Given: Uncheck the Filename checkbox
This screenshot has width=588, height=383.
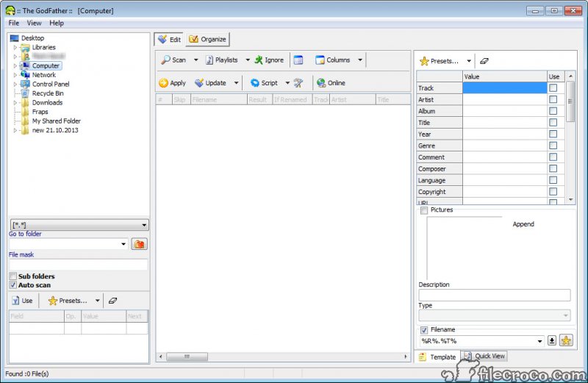Looking at the screenshot, I should [x=424, y=330].
